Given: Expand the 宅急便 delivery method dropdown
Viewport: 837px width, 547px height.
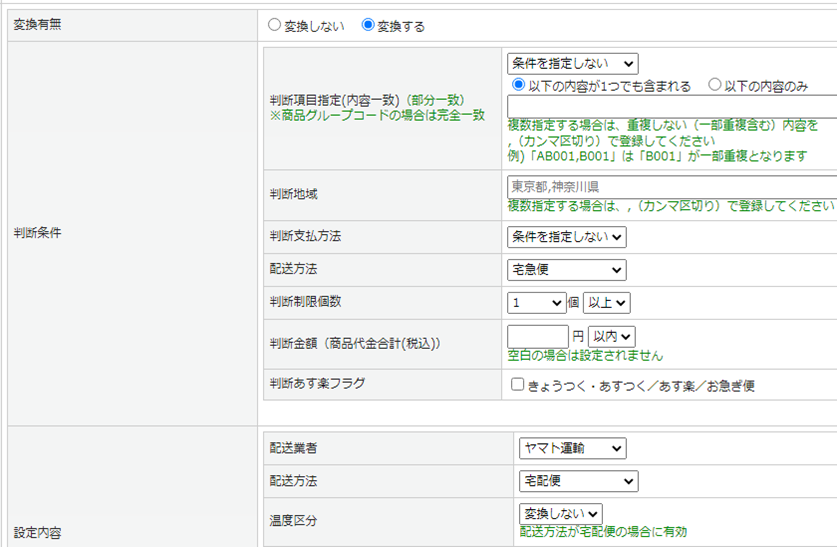Looking at the screenshot, I should tap(566, 270).
